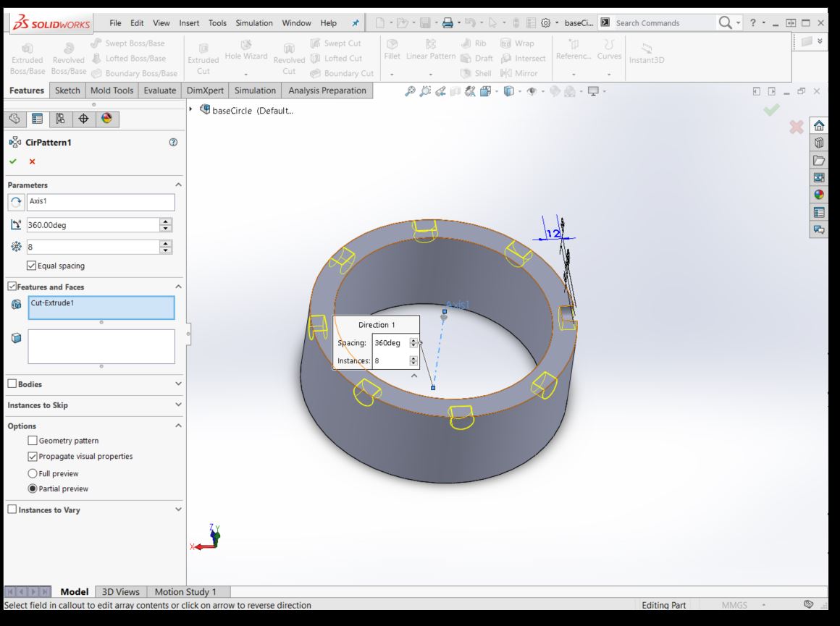The height and width of the screenshot is (626, 840).
Task: Click the reverse direction icon beside Axis1
Action: click(16, 202)
